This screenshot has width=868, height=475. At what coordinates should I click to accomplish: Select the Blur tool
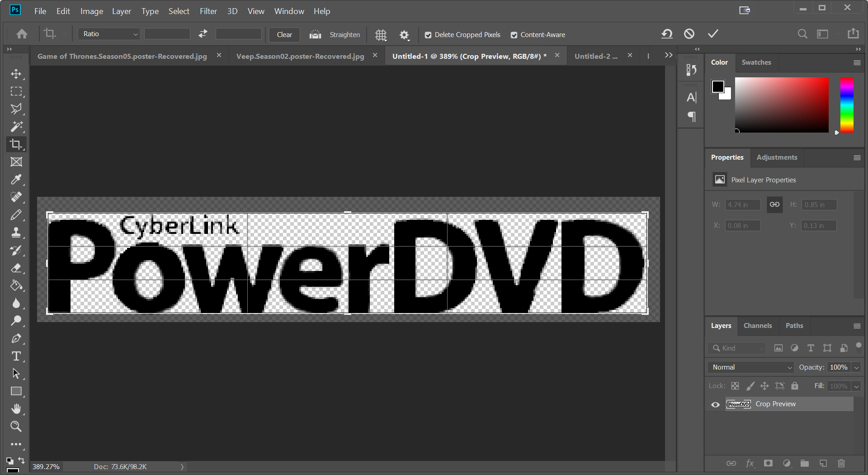(x=16, y=303)
